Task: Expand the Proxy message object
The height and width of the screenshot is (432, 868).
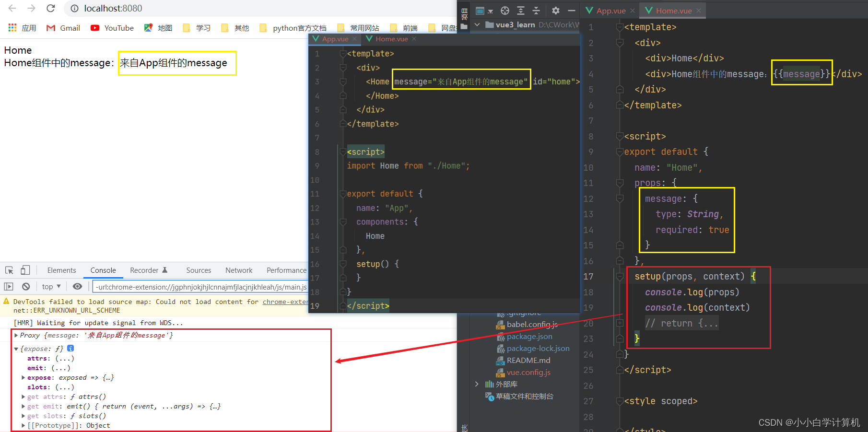Action: (16, 336)
